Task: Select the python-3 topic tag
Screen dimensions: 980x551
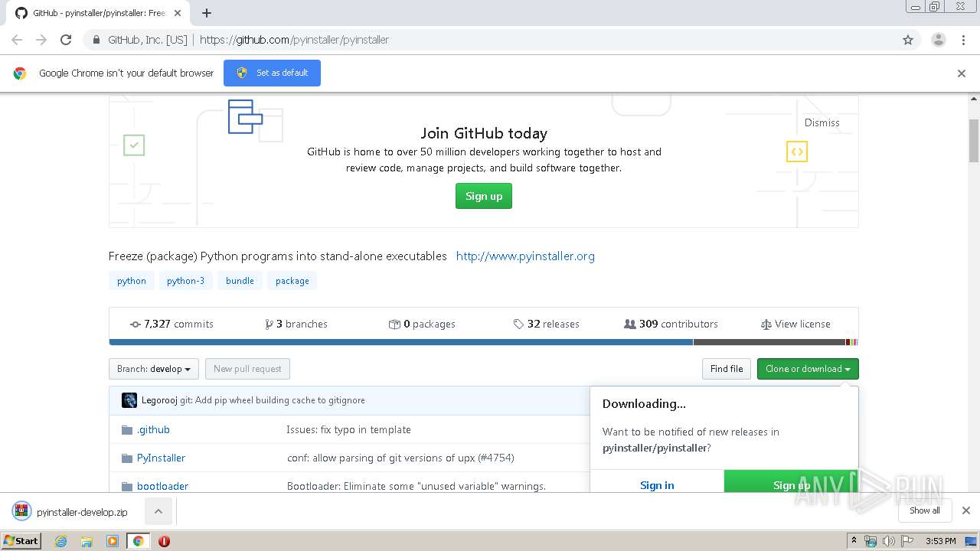Action: (186, 281)
